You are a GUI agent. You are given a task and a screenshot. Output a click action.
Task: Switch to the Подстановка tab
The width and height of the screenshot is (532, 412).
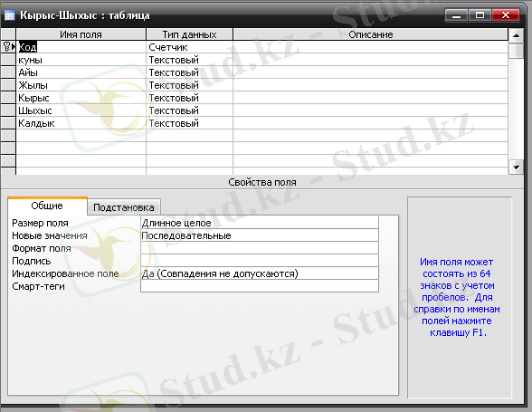pos(124,207)
